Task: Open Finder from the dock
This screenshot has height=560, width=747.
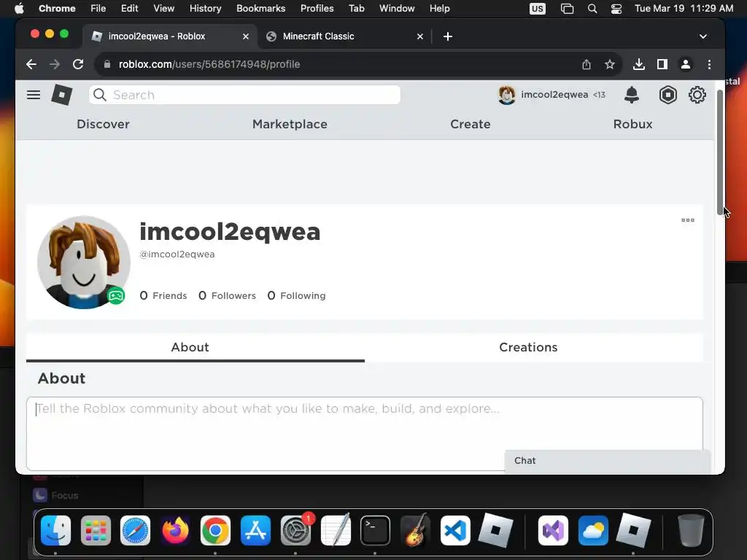Action: pyautogui.click(x=55, y=530)
